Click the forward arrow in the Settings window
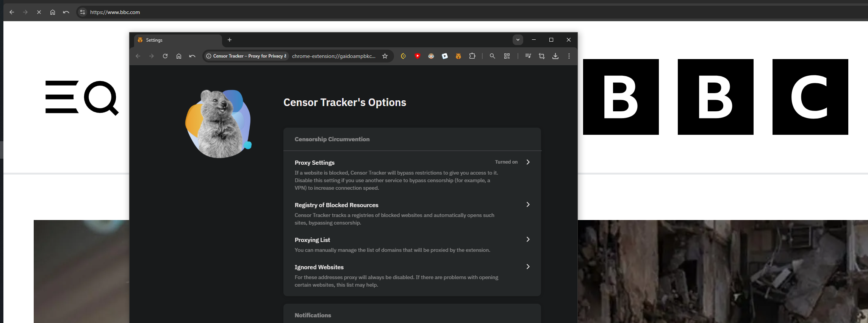Viewport: 868px width, 323px height. [x=152, y=56]
